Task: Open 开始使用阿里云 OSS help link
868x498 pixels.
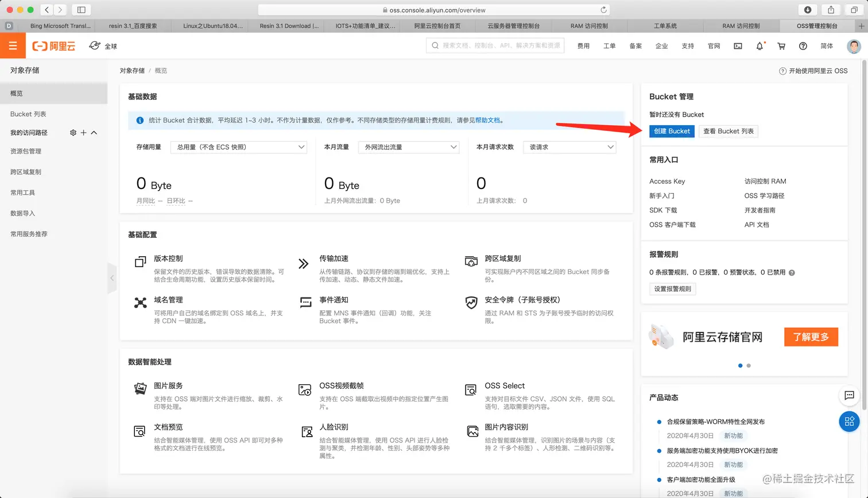Action: coord(813,71)
